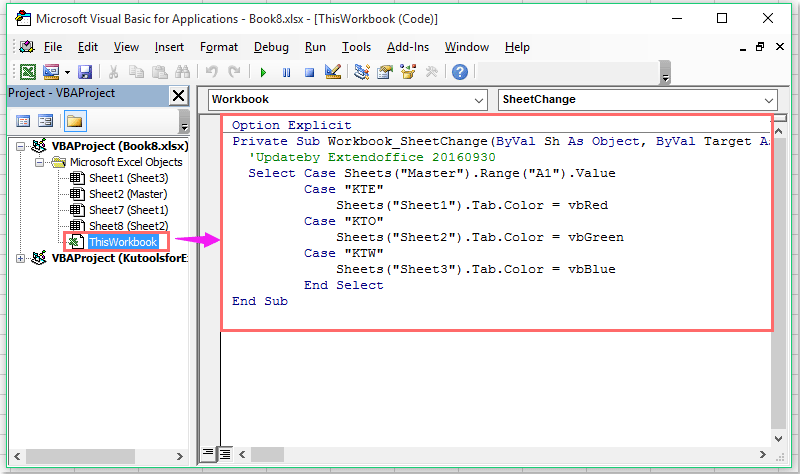Switch to Procedure View button
The width and height of the screenshot is (800, 474).
pos(208,453)
